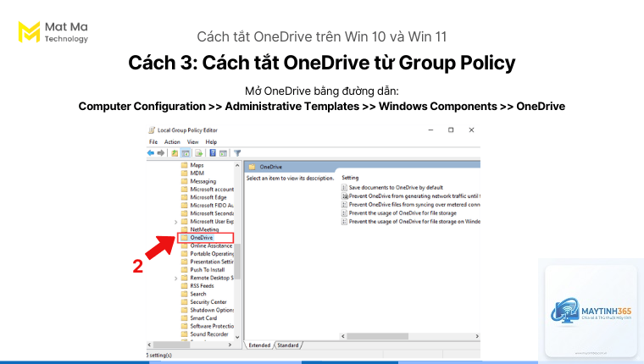Image resolution: width=644 pixels, height=364 pixels.
Task: Switch to the Standard tab
Action: click(288, 345)
